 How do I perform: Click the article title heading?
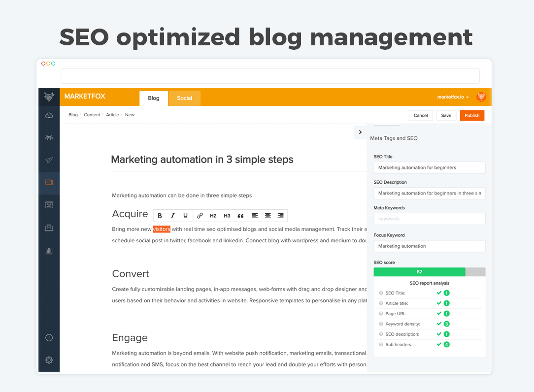202,160
